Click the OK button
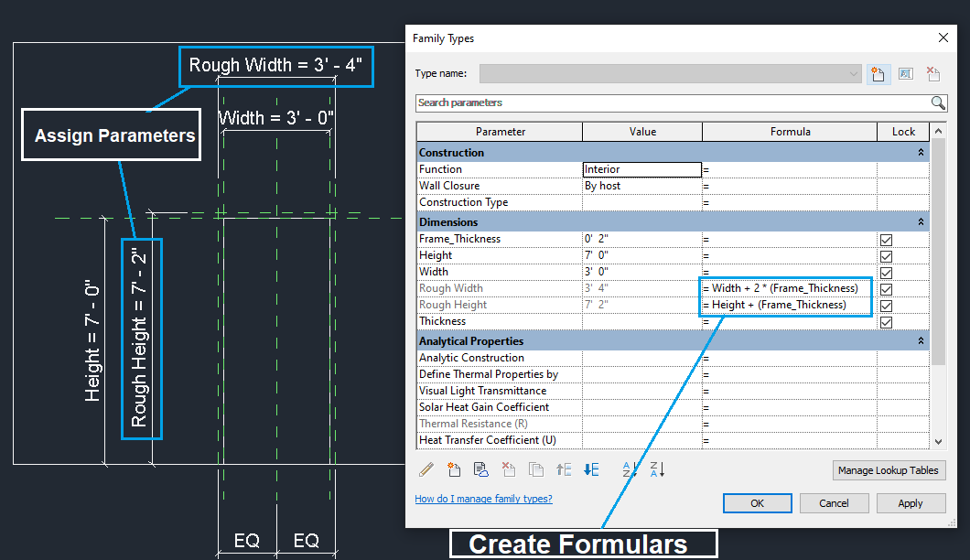 757,503
